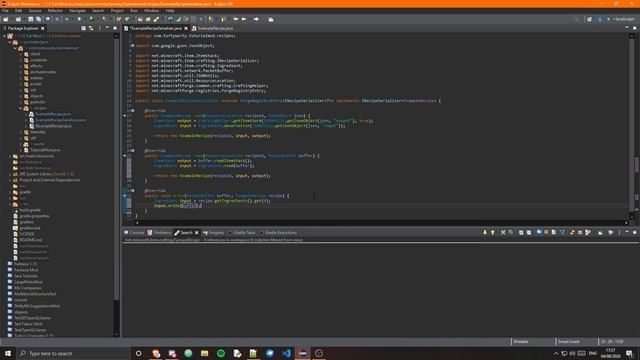The width and height of the screenshot is (640, 360).
Task: Click the green Run toolbar icon
Action: pyautogui.click(x=80, y=19)
